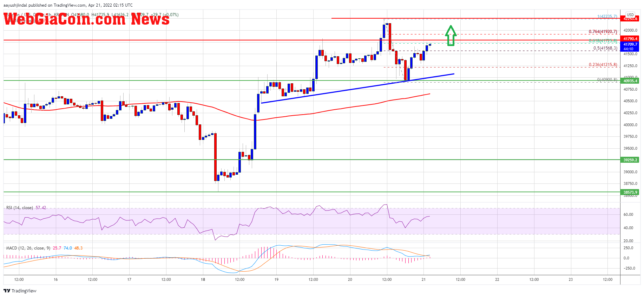Viewport: 644px width, 297px height.
Task: Click the countdown timer 44:10
Action: [x=629, y=49]
